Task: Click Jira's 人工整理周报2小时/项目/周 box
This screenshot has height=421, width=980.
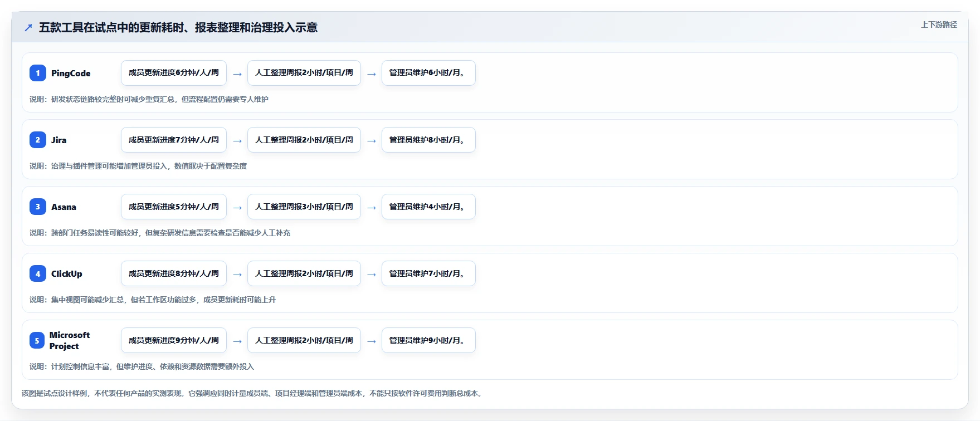Action: tap(304, 140)
